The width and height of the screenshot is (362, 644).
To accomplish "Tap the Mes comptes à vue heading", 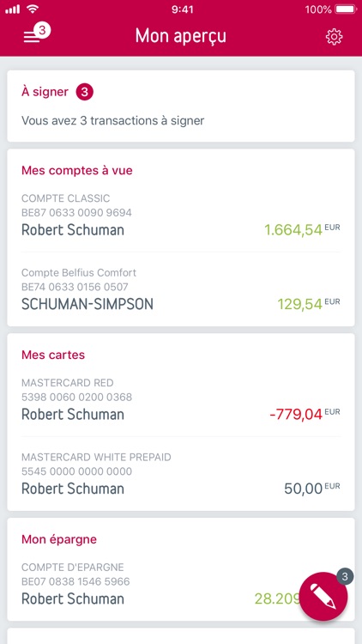I will (x=77, y=171).
